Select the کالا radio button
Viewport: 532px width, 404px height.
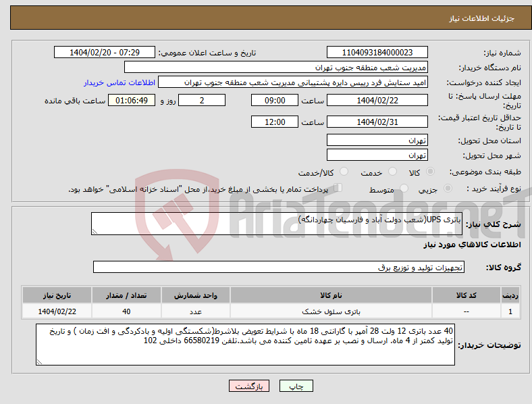430,172
